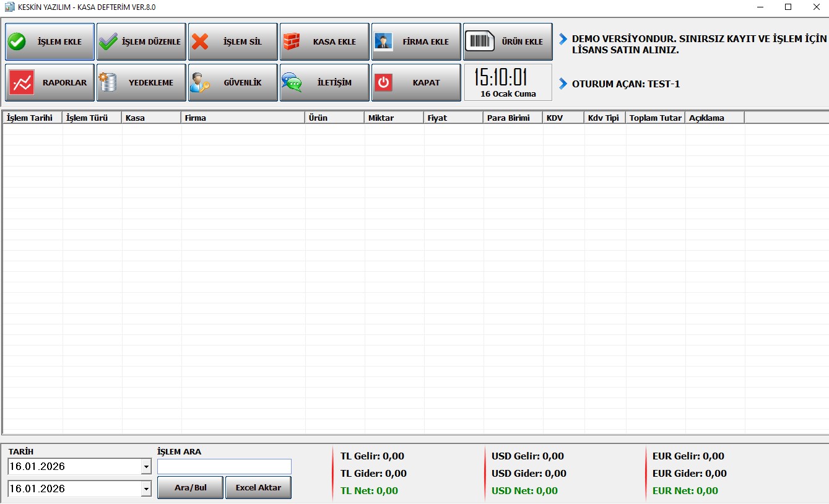Image resolution: width=829 pixels, height=504 pixels.
Task: Expand the start date dropdown arrow
Action: (x=146, y=467)
